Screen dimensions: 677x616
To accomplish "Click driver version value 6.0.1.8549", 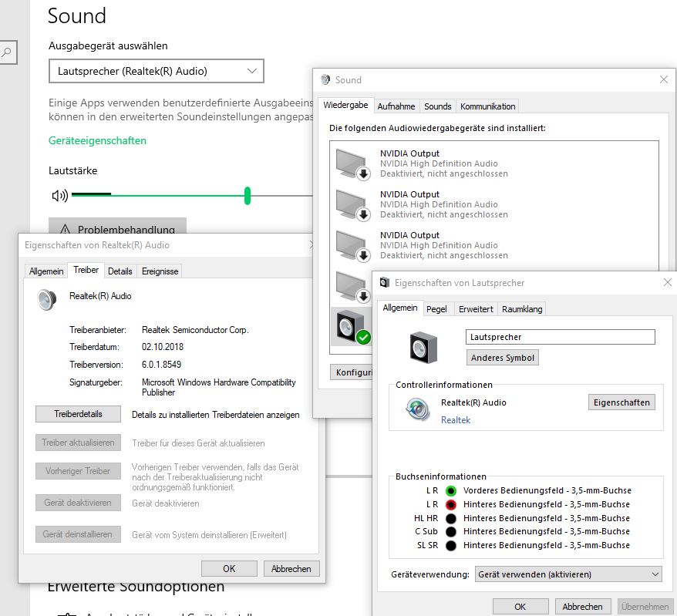I will click(x=161, y=365).
